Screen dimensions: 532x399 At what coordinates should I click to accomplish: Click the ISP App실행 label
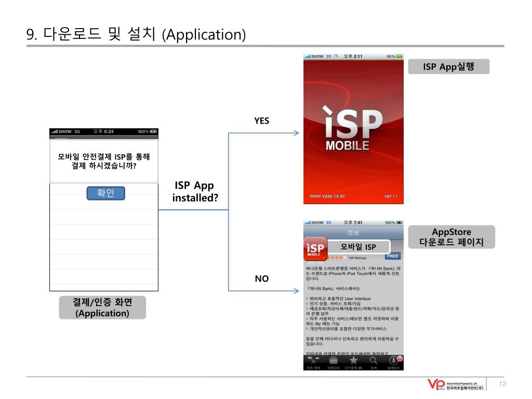click(448, 66)
